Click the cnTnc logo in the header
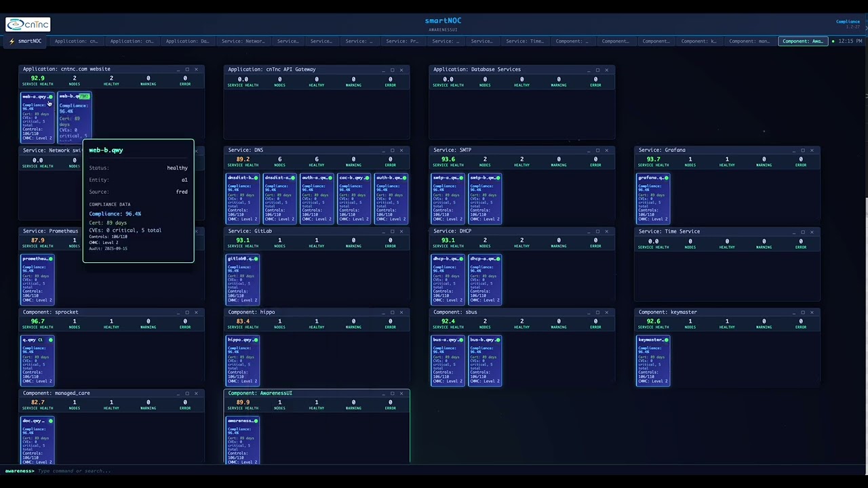This screenshot has height=488, width=868. [28, 24]
